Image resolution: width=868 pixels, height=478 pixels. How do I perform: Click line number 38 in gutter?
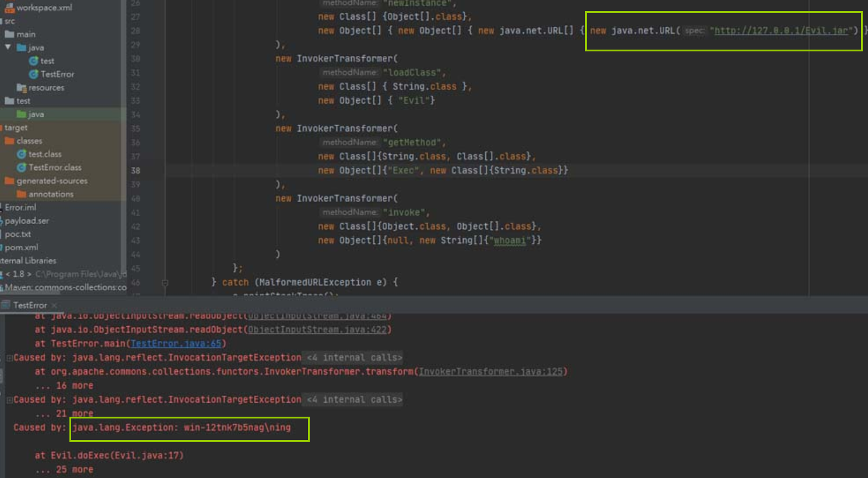135,170
